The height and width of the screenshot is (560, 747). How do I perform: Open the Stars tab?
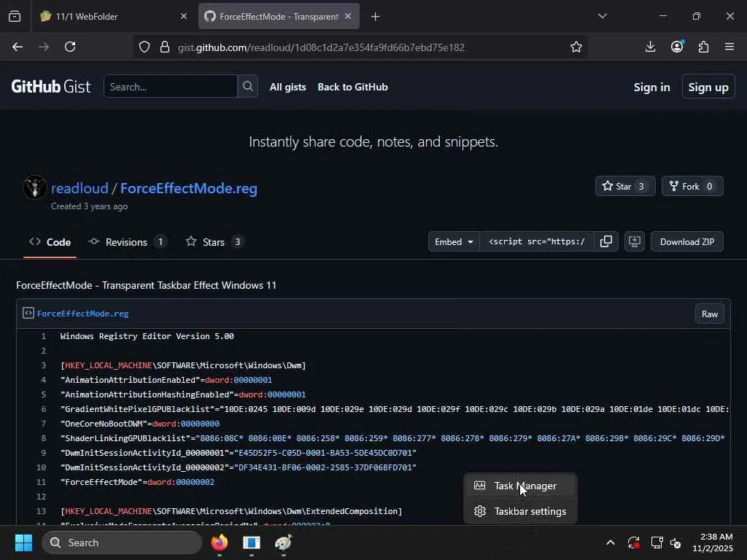pyautogui.click(x=215, y=242)
